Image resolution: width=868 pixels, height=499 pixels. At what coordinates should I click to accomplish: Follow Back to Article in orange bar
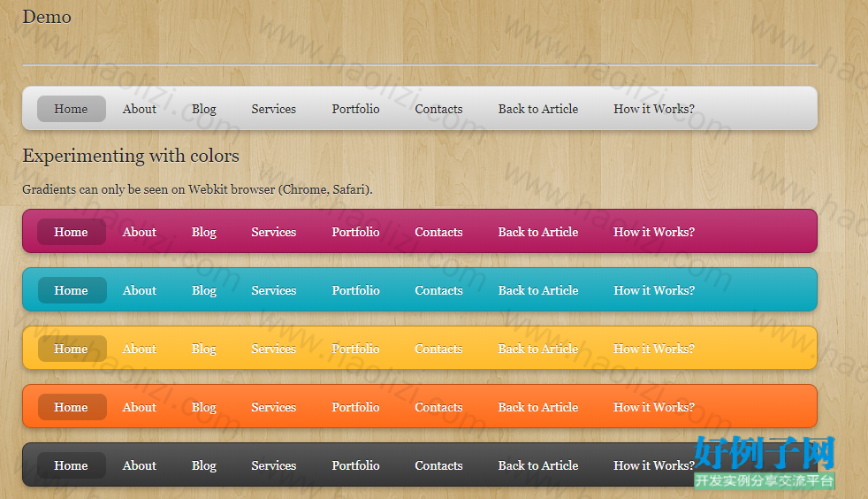538,407
